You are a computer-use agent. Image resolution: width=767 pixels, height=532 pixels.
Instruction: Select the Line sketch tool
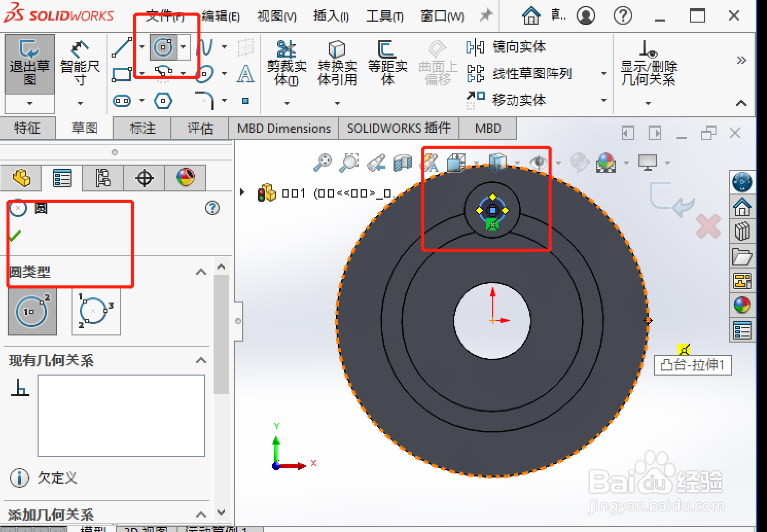[x=122, y=47]
